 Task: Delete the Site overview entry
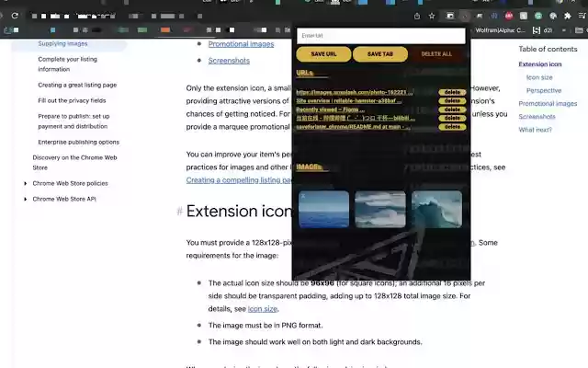point(452,100)
